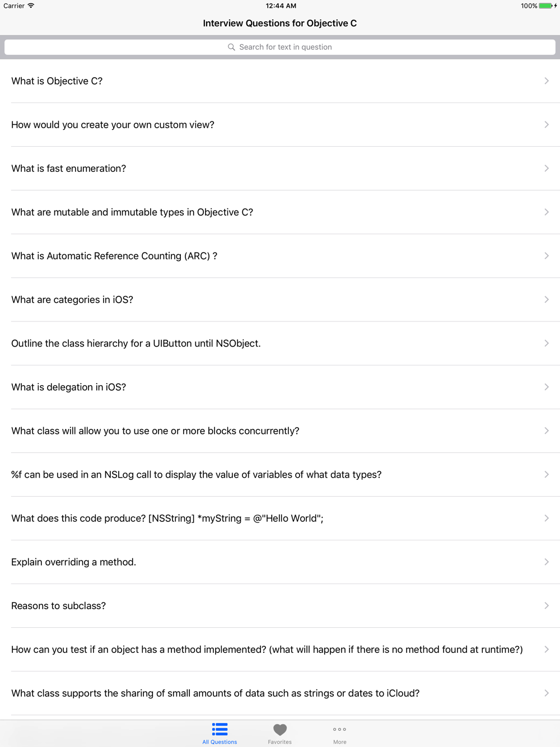Open question about custom view creation

click(x=280, y=125)
